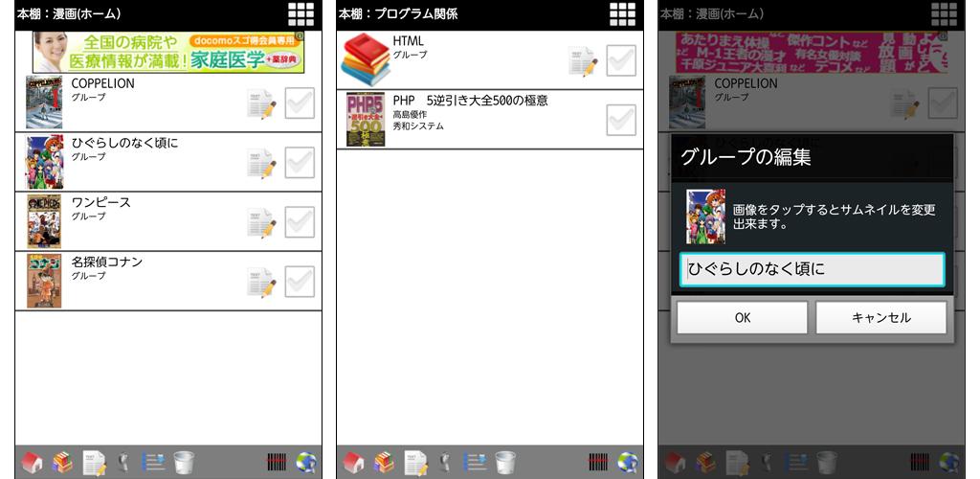Start barcode scan in 漫画 shelf toolbar
The image size is (980, 479).
point(277,463)
